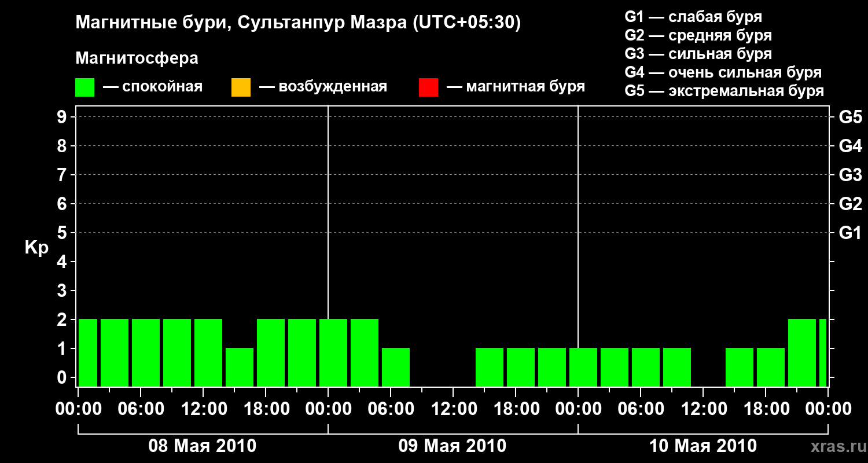The width and height of the screenshot is (868, 463).
Task: Click the 'G5' right-axis label
Action: pyautogui.click(x=850, y=117)
